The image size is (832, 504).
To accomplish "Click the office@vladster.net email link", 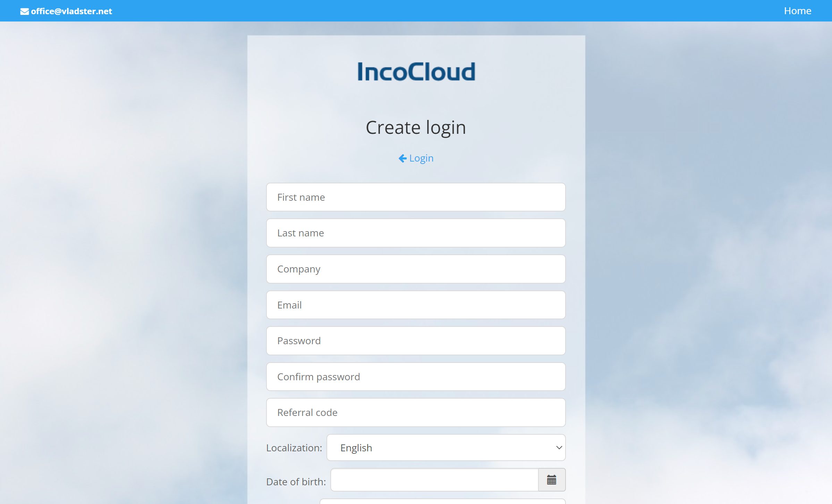I will tap(71, 11).
